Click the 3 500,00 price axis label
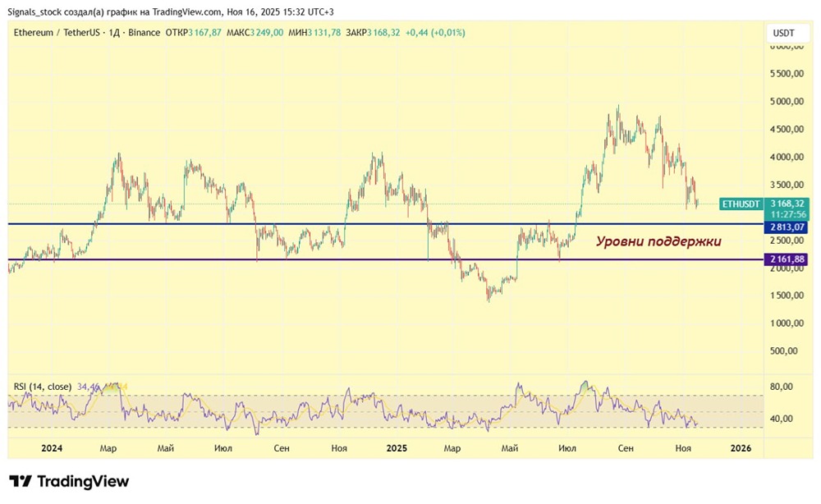 tap(787, 185)
